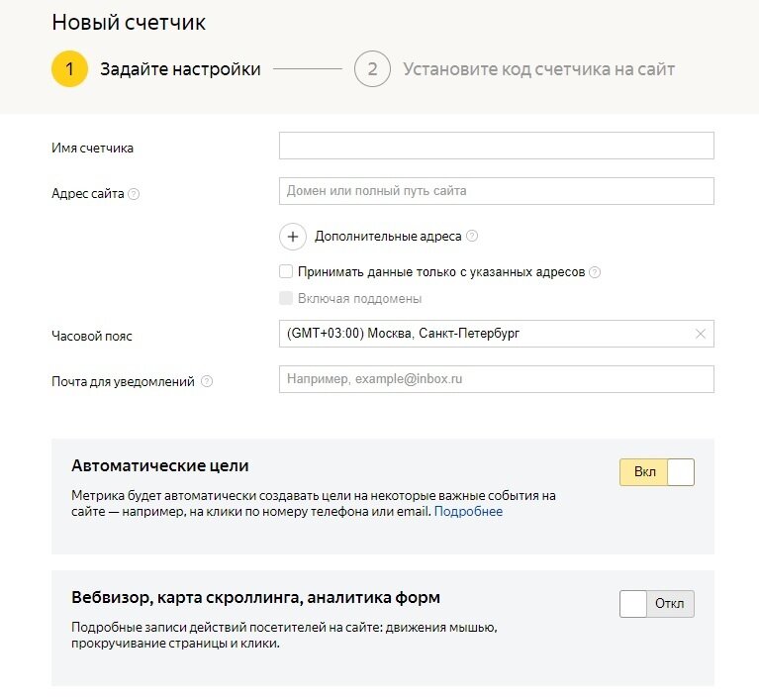
Task: Turn off the Автоматические цели switch
Action: [x=657, y=472]
